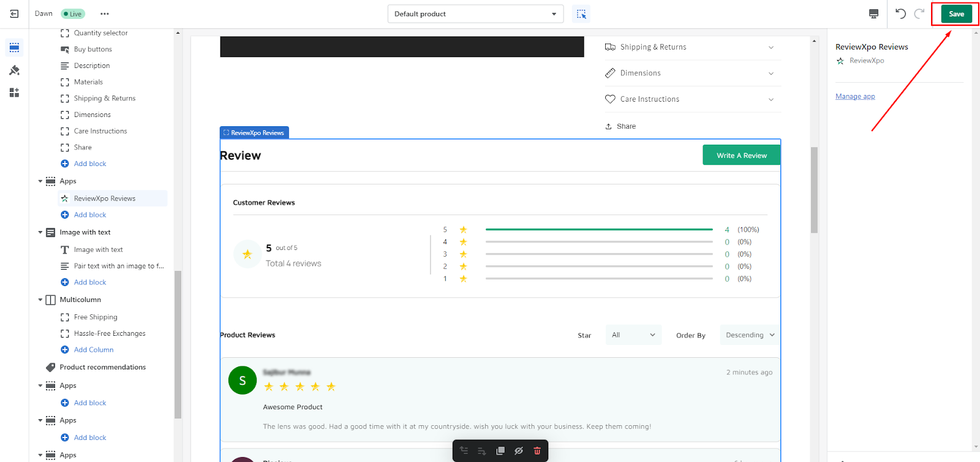Collapse the Apps section just below Product recommendations
980x462 pixels.
[x=40, y=386]
